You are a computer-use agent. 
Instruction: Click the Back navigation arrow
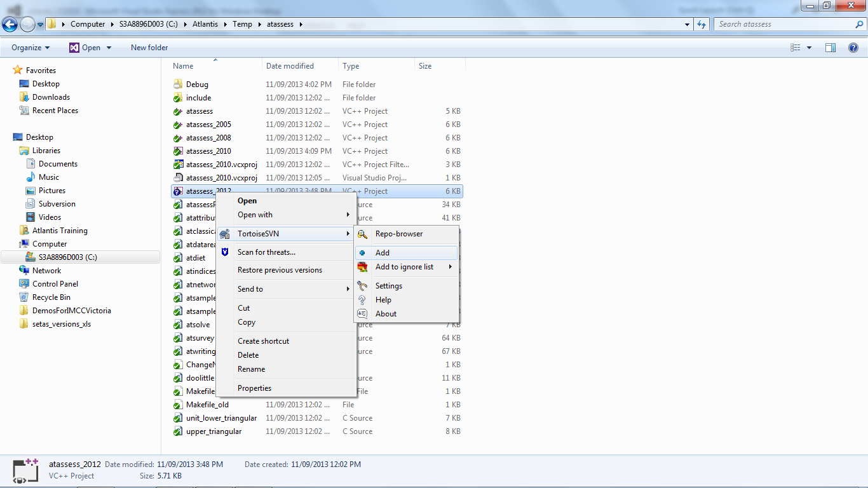tap(10, 25)
